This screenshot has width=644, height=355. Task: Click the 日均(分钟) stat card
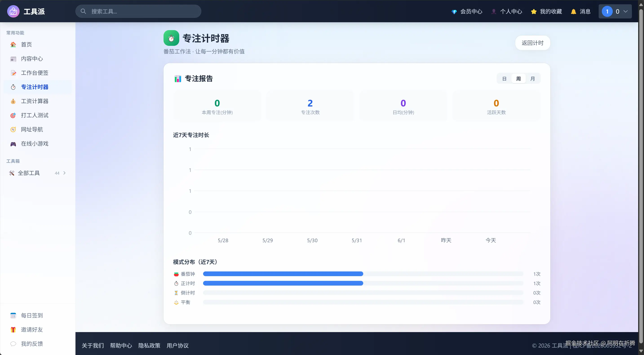[x=403, y=106]
